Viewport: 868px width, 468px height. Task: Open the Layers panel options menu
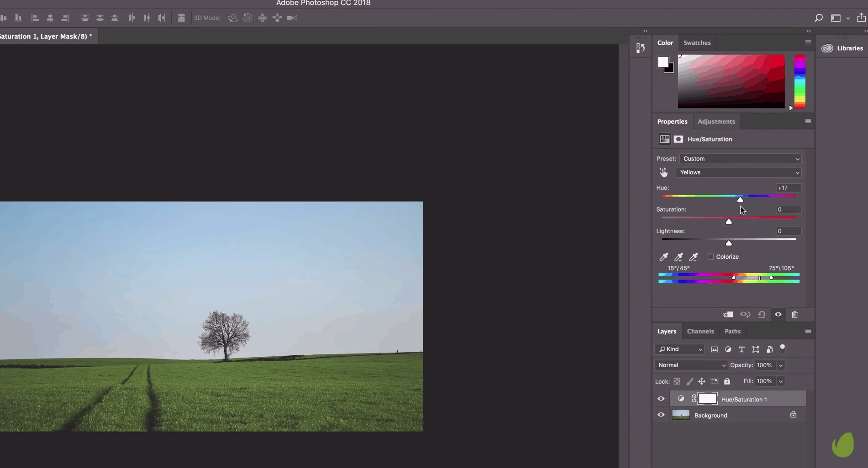click(808, 331)
